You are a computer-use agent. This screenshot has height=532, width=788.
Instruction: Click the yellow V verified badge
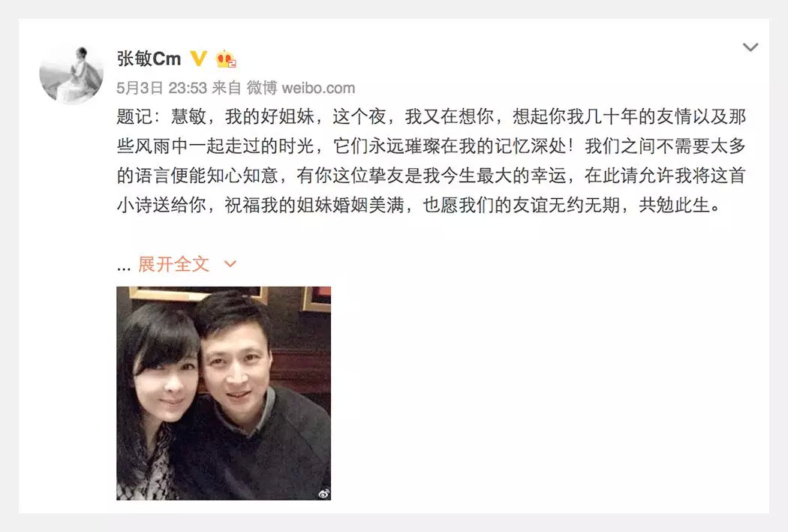199,59
